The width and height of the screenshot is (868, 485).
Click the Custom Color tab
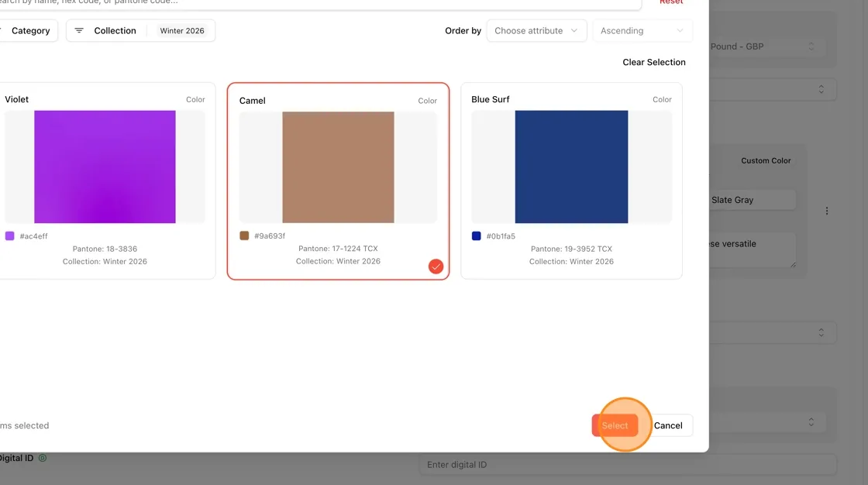pos(766,160)
